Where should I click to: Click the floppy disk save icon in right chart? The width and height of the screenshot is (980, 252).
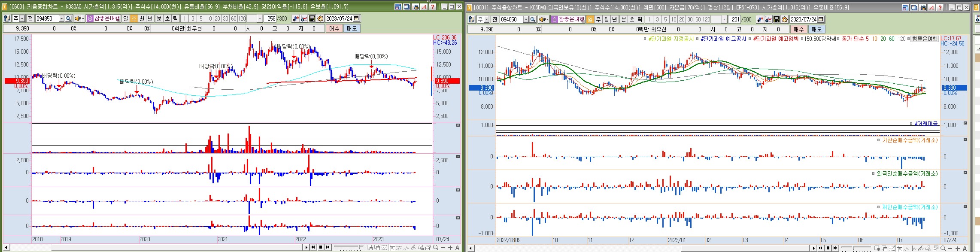tap(777, 19)
